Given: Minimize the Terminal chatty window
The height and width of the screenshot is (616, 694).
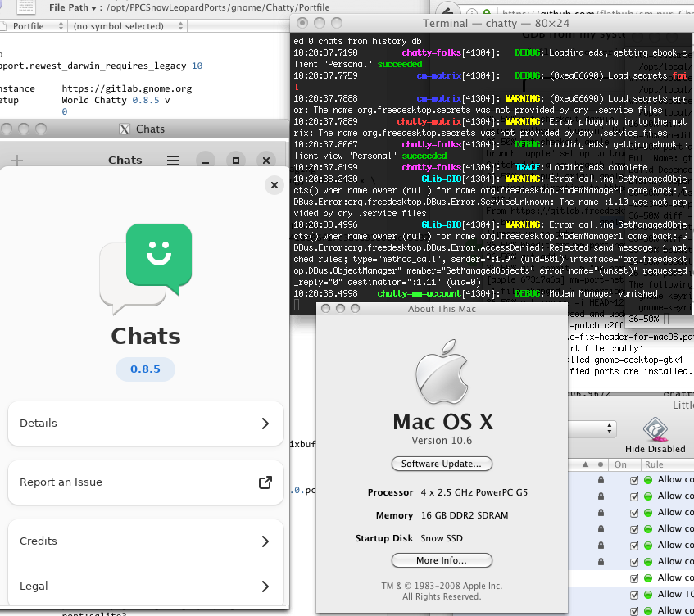Looking at the screenshot, I should (x=319, y=23).
